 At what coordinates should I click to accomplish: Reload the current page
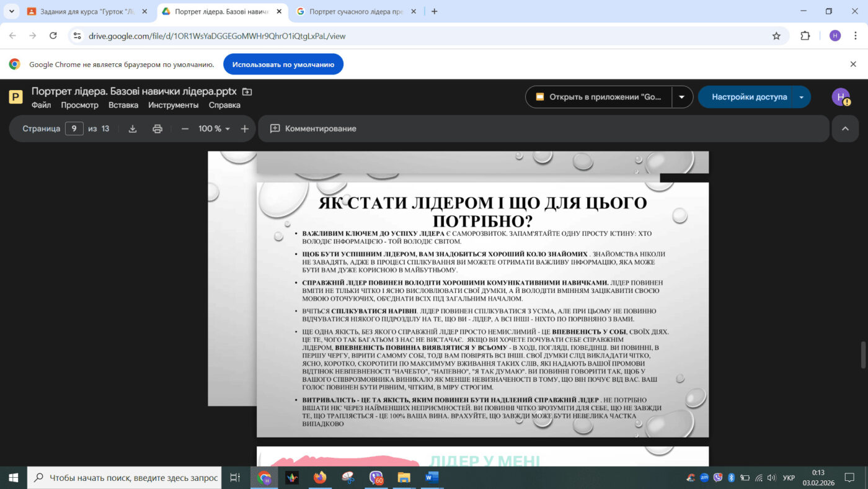tap(53, 36)
